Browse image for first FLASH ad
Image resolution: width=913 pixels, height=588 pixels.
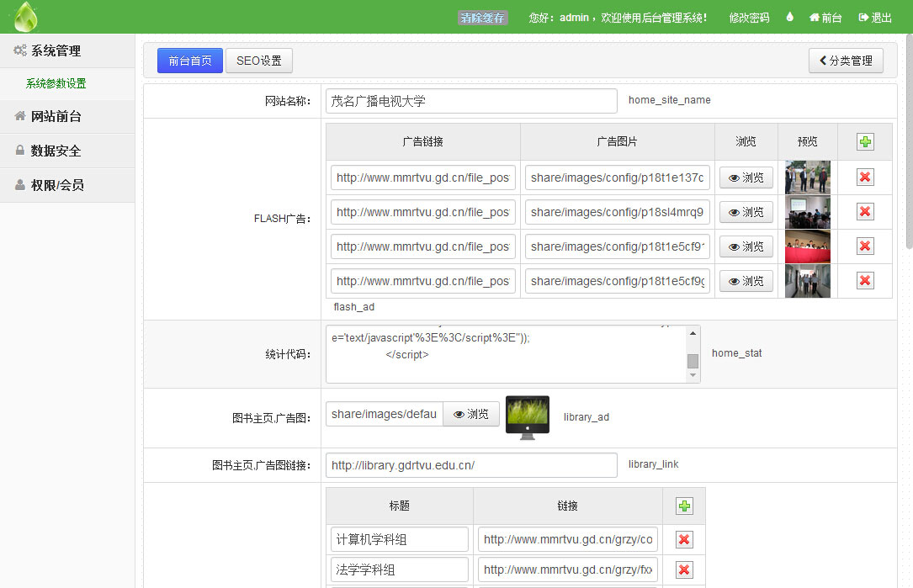click(746, 177)
